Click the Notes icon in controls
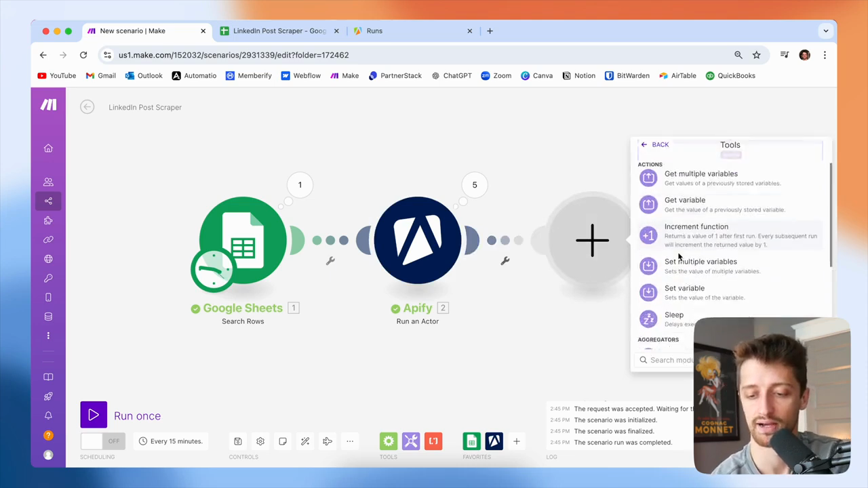868x488 pixels. pyautogui.click(x=283, y=441)
